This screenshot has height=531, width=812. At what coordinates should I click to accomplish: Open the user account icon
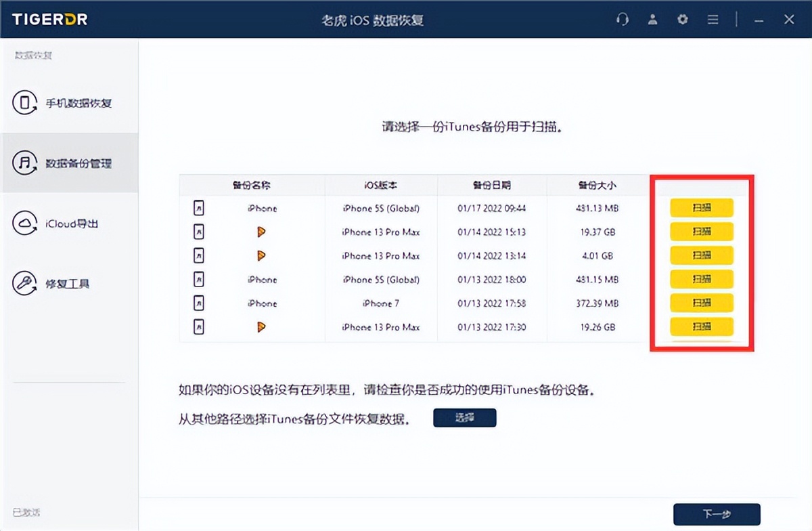[x=652, y=20]
